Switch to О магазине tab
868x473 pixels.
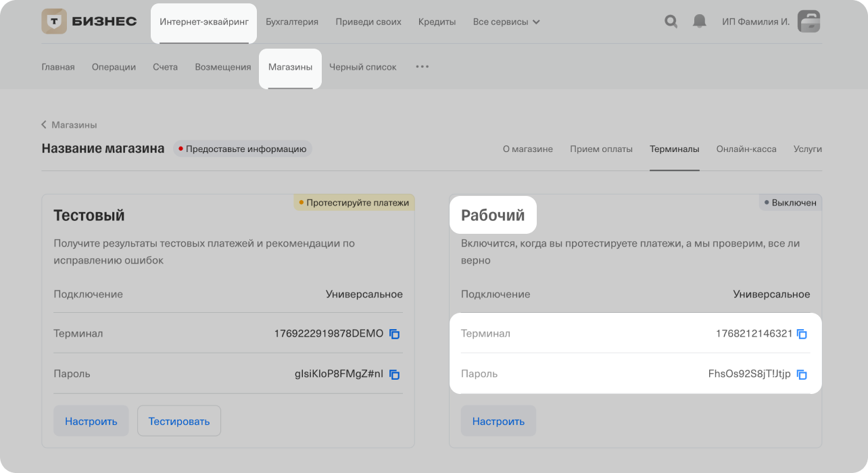pyautogui.click(x=528, y=149)
